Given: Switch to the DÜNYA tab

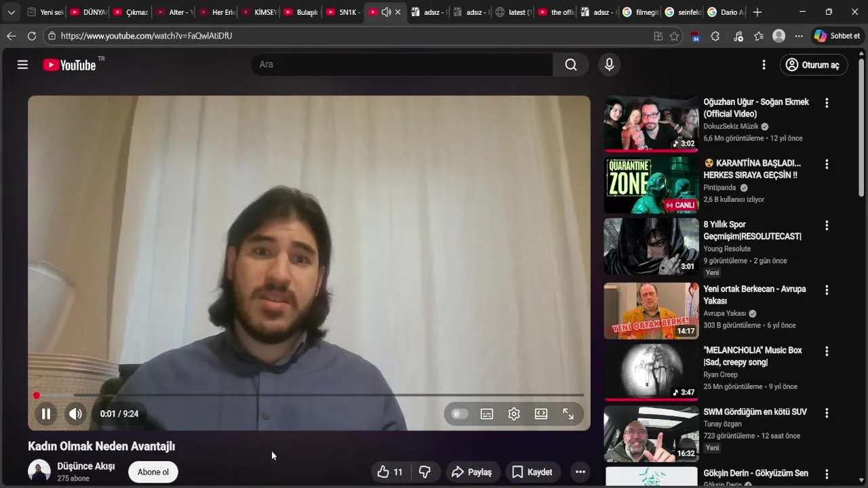Looking at the screenshot, I should click(88, 12).
